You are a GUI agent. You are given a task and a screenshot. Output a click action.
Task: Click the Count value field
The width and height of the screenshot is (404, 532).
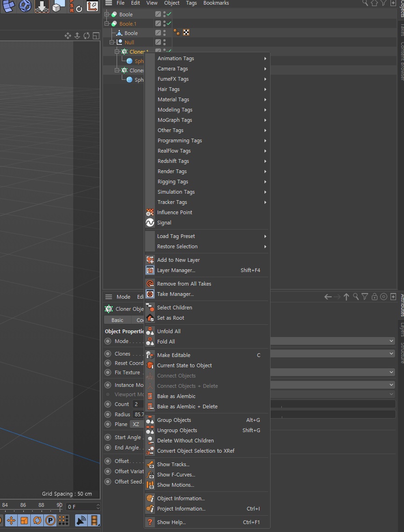click(x=139, y=404)
